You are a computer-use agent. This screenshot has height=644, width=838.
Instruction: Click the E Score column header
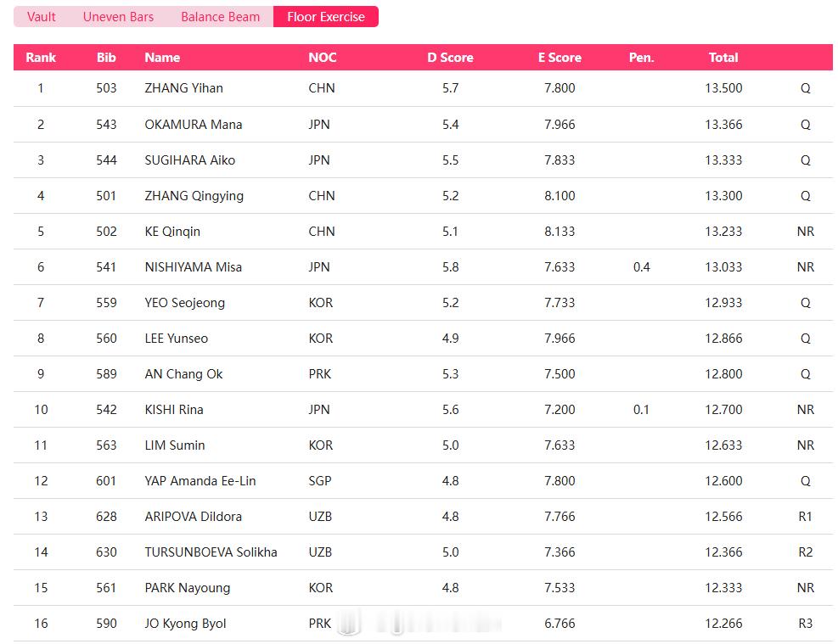pyautogui.click(x=560, y=58)
